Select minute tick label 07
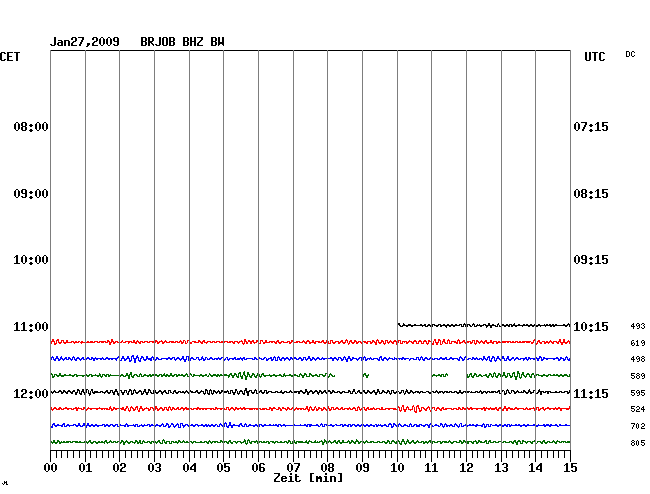650x494 pixels. tap(293, 468)
